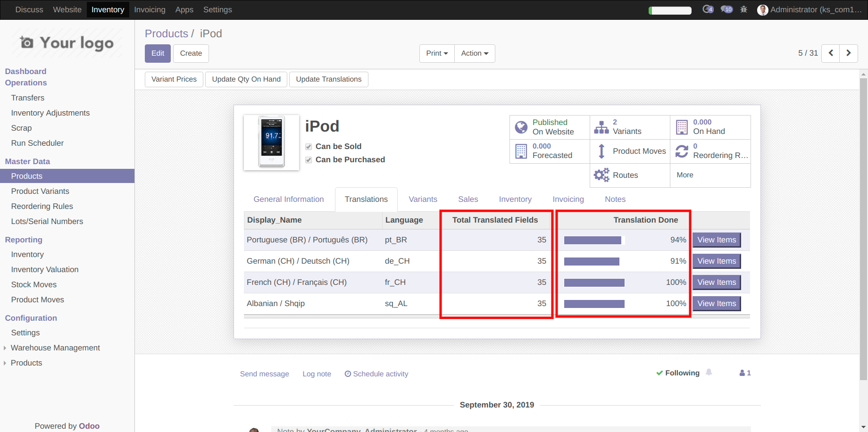Select the Translations tab

point(366,199)
